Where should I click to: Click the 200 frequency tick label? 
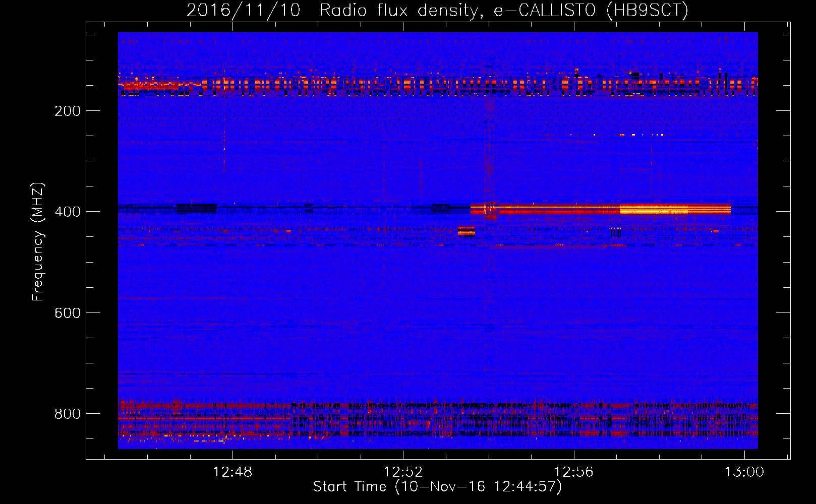(x=68, y=111)
